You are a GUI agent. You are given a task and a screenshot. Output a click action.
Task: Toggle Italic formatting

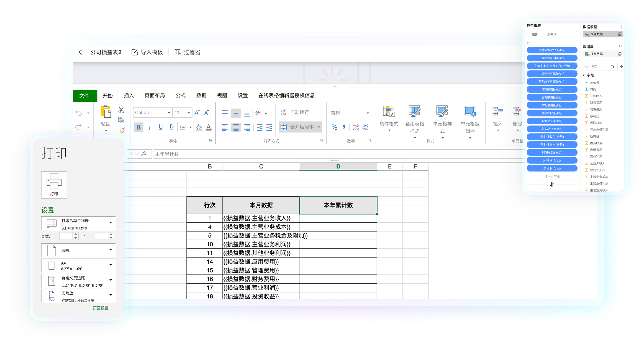[x=149, y=127]
